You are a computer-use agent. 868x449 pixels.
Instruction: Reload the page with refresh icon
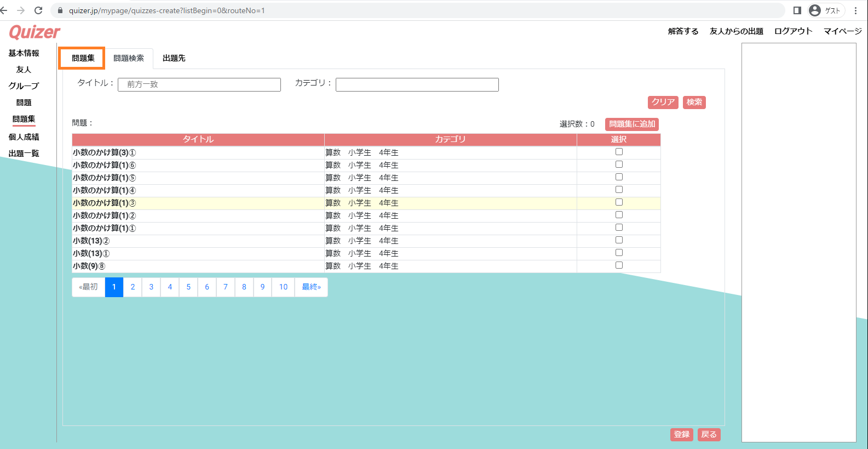tap(38, 10)
